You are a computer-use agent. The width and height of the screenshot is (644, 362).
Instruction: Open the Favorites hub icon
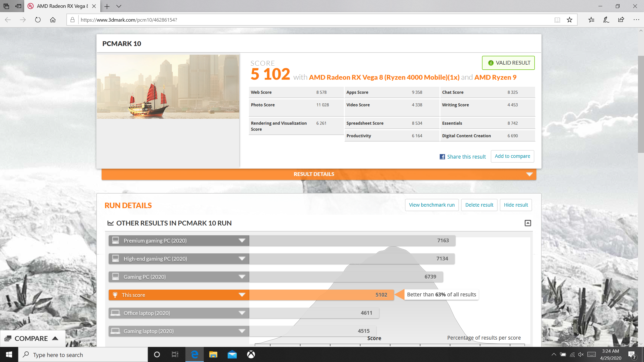[591, 20]
